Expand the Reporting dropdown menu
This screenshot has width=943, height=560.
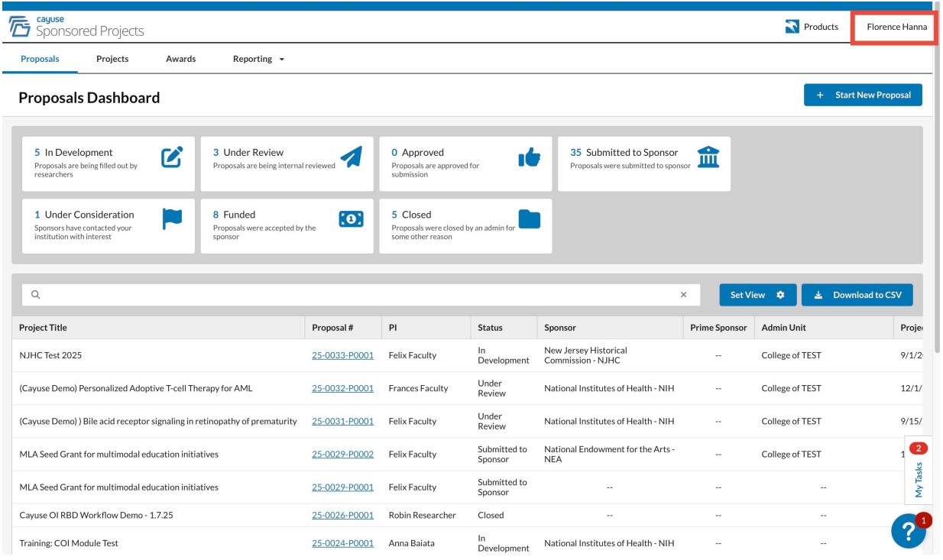[258, 59]
